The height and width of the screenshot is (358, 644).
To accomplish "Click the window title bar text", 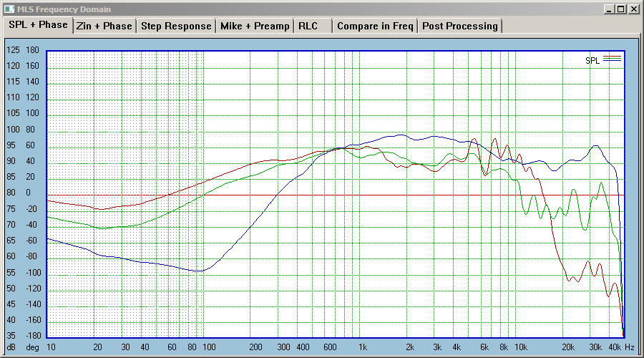I will pos(64,9).
